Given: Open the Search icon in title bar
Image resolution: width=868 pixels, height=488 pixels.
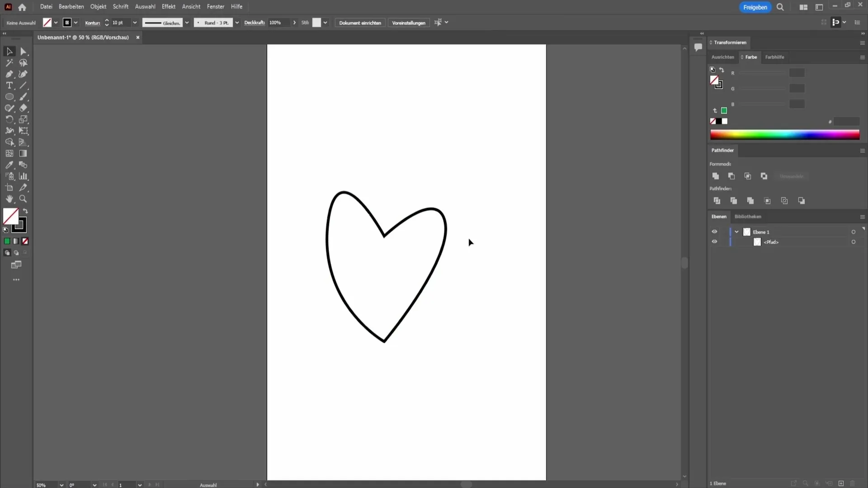Looking at the screenshot, I should pyautogui.click(x=780, y=7).
